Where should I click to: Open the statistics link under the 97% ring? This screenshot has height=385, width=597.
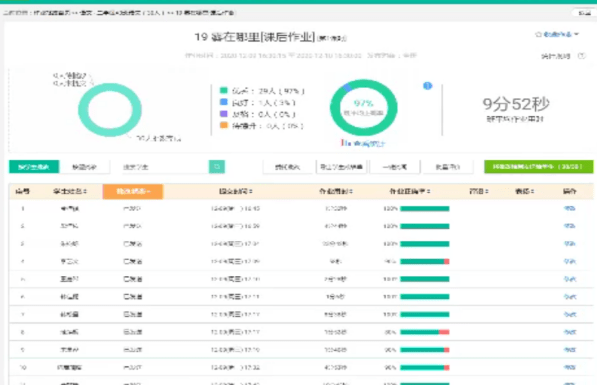(x=369, y=144)
